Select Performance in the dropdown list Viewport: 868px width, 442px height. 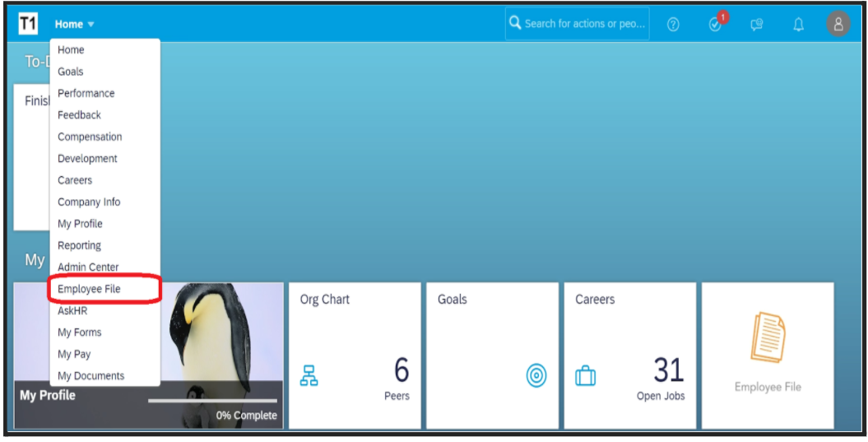86,93
